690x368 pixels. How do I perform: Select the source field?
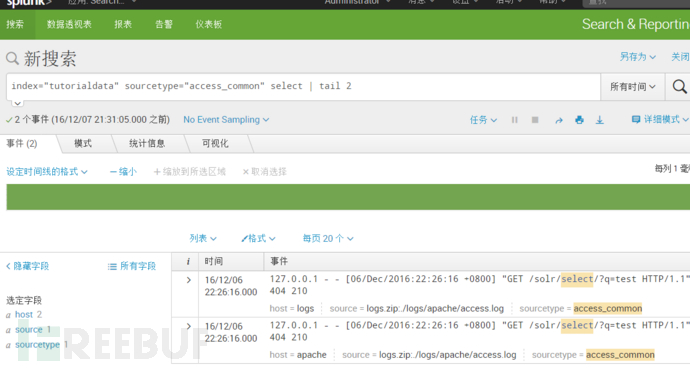coord(29,329)
